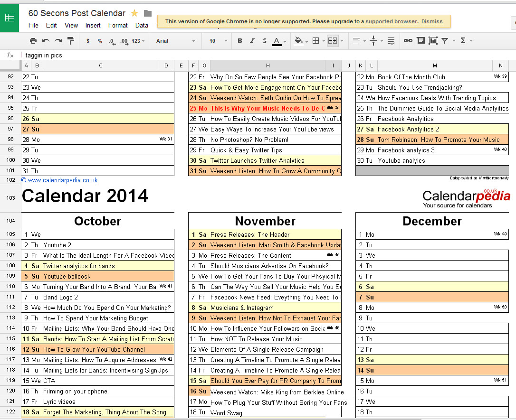Insert a link using the toolbar

point(408,41)
